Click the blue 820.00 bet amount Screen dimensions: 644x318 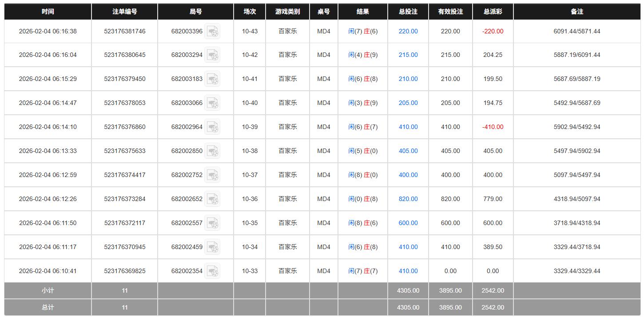[408, 199]
